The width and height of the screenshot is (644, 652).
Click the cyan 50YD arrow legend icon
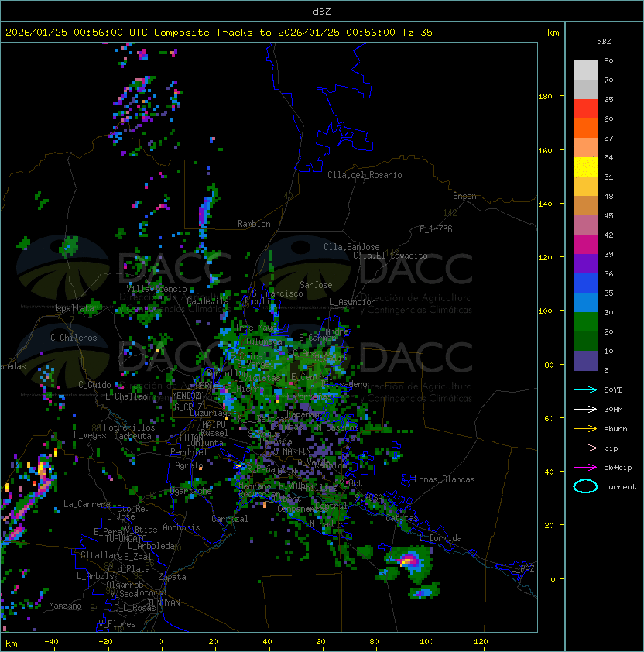click(585, 389)
